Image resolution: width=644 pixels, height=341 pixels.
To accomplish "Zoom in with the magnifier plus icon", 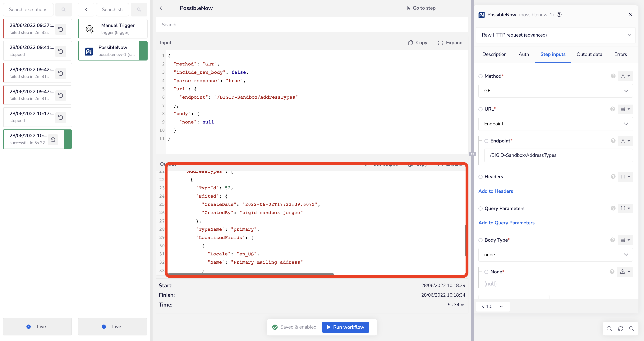I will pos(631,329).
